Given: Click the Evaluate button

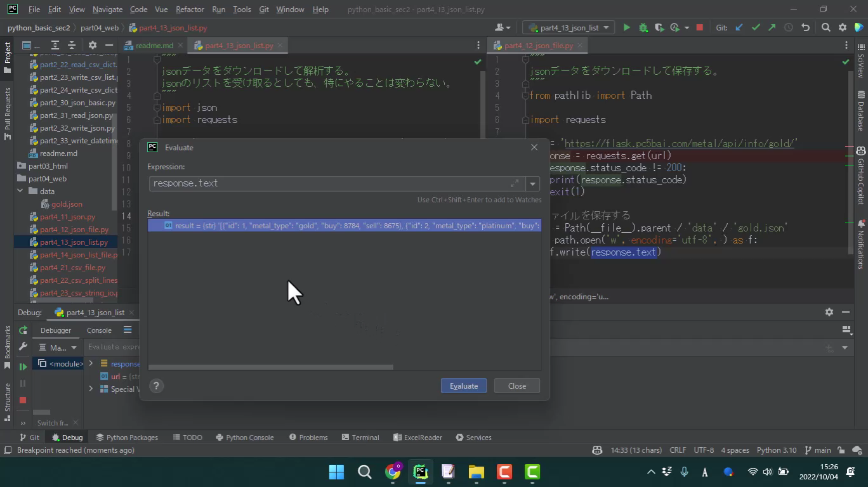Looking at the screenshot, I should coord(463,386).
